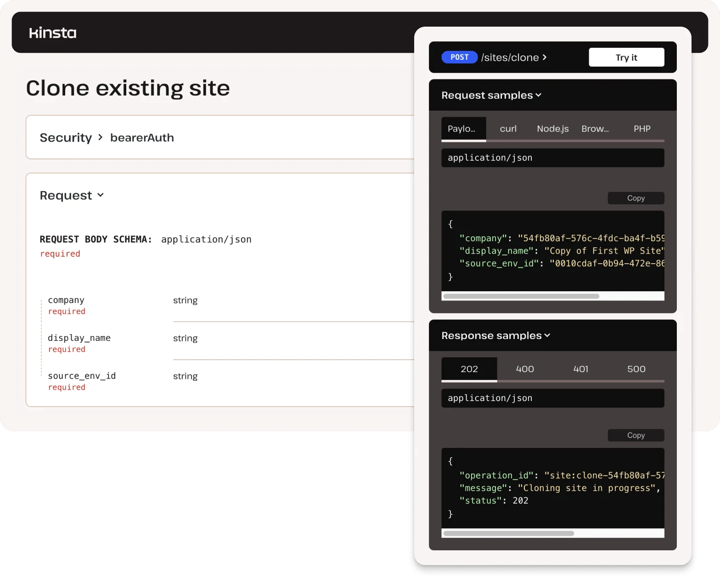Image resolution: width=720 pixels, height=588 pixels.
Task: Click the display_name field name
Action: [x=79, y=338]
